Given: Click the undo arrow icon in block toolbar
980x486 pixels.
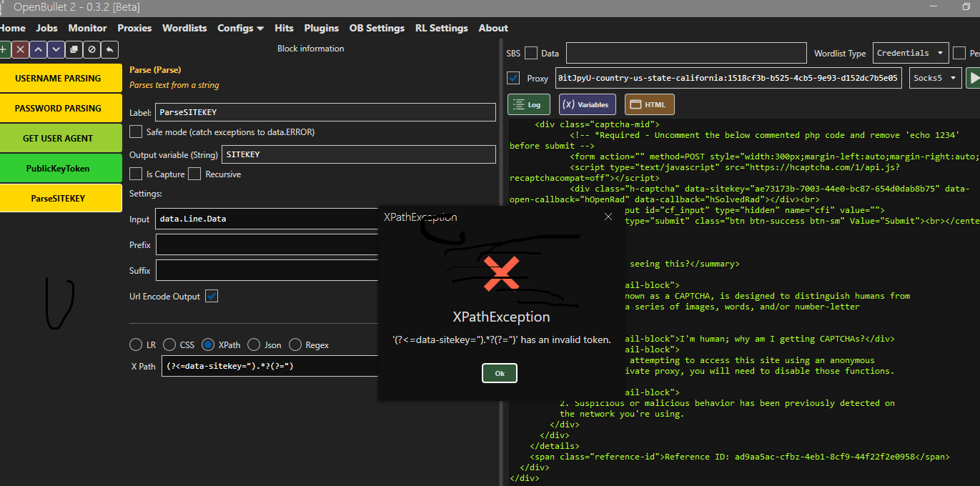Looking at the screenshot, I should point(109,49).
